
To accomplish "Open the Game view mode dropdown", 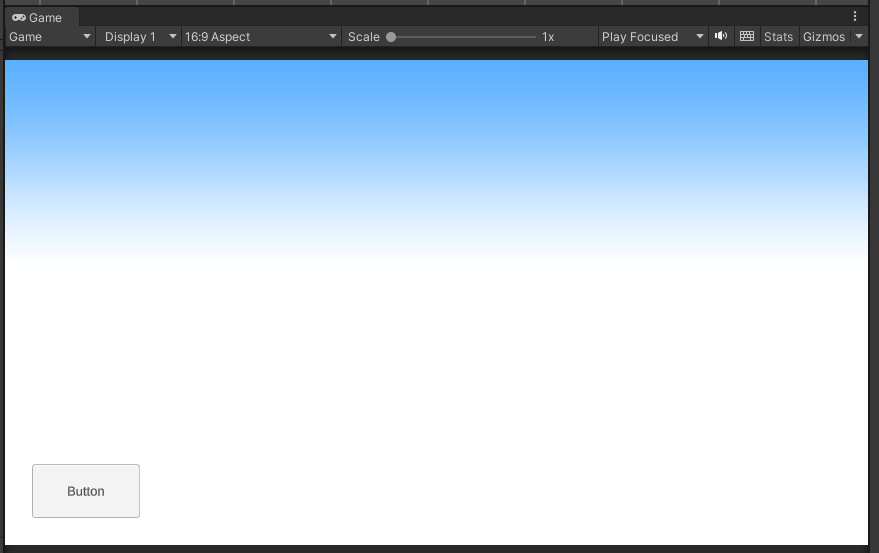I will tap(50, 36).
